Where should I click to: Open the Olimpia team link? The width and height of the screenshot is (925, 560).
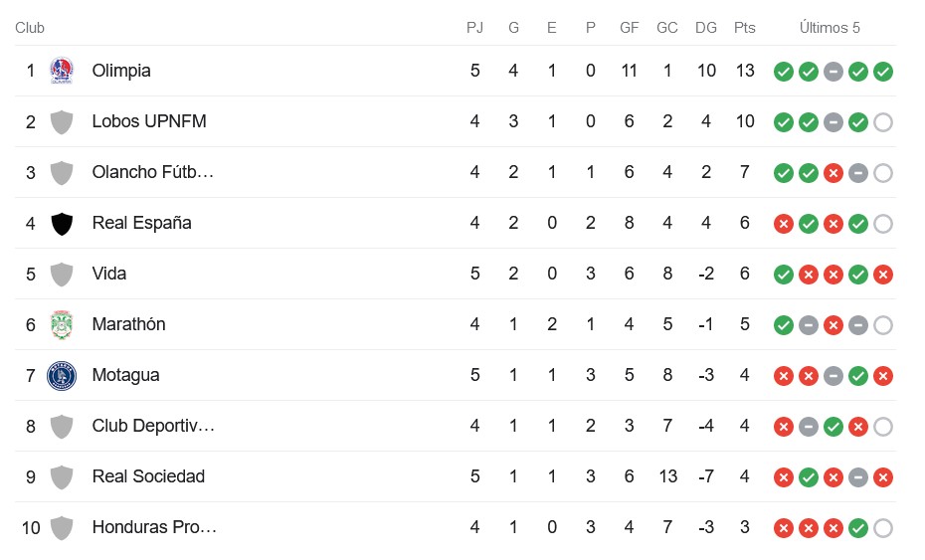click(x=121, y=71)
